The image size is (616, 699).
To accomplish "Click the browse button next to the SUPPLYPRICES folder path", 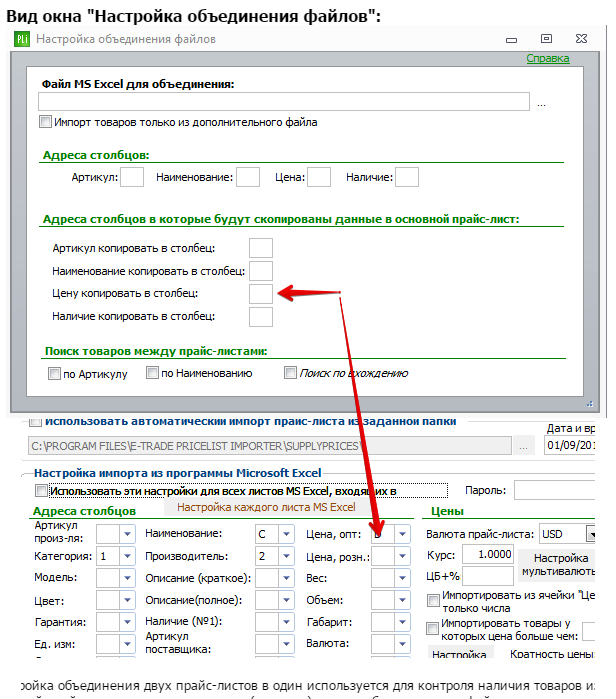I will tap(523, 446).
